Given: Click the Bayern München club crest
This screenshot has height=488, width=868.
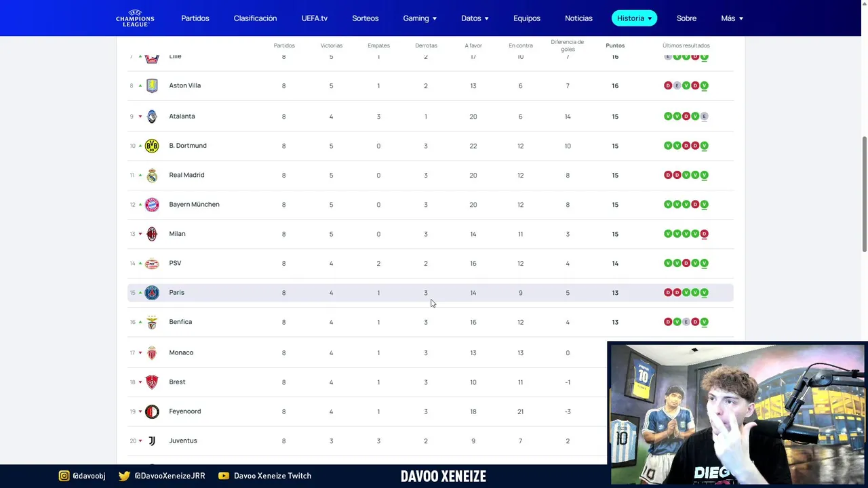Looking at the screenshot, I should tap(152, 205).
